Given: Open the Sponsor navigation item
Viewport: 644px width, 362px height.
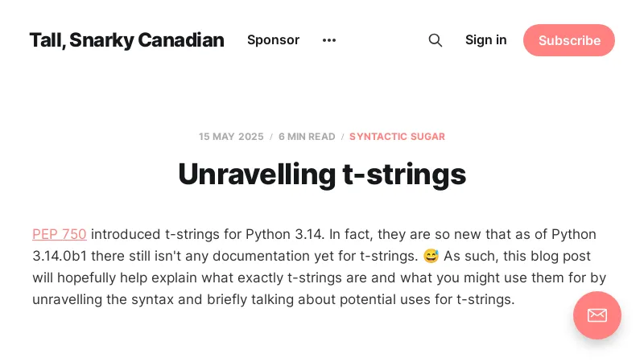Looking at the screenshot, I should pos(273,40).
